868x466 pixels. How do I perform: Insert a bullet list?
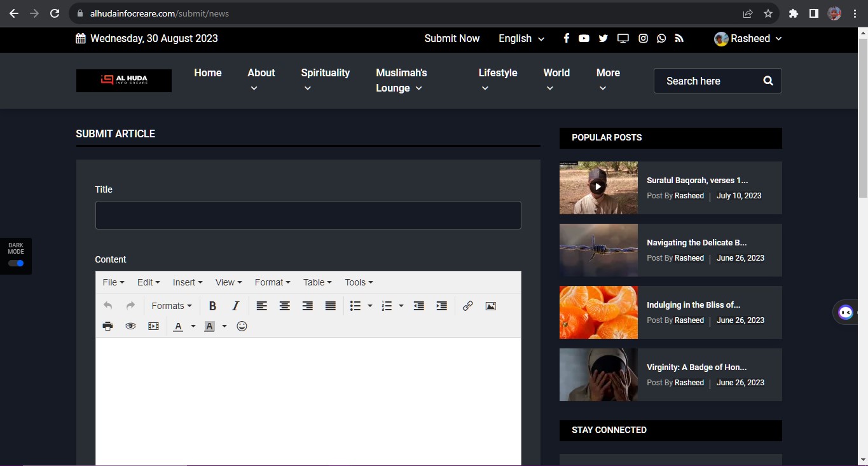(x=355, y=306)
